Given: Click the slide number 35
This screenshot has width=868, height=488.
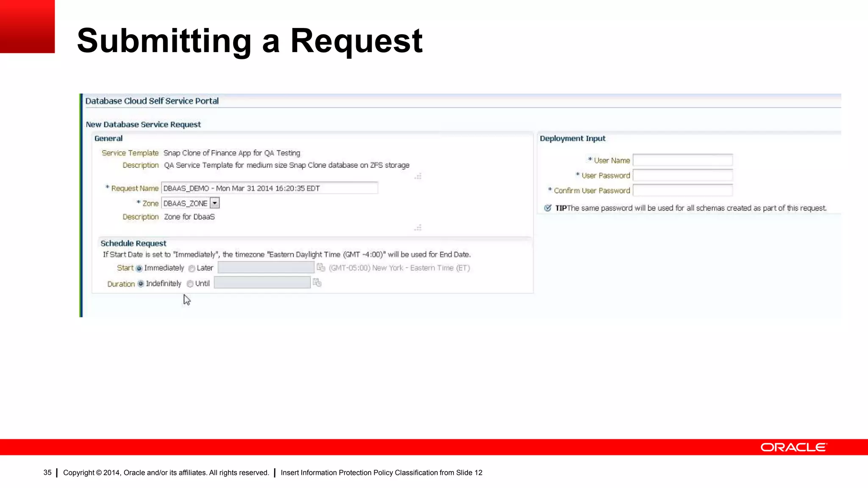Looking at the screenshot, I should coord(47,473).
